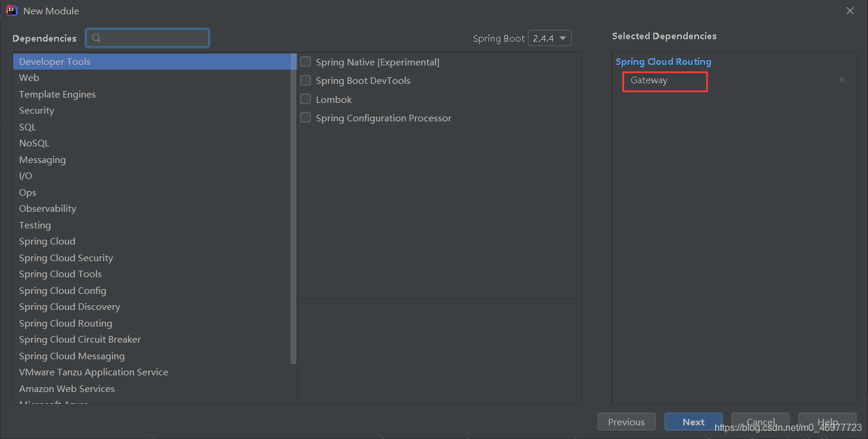Select Gateway in Selected Dependencies
This screenshot has height=439, width=868.
[649, 80]
